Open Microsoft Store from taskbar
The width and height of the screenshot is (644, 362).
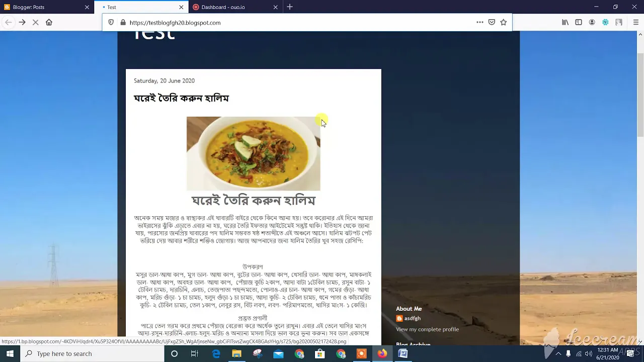tap(319, 353)
